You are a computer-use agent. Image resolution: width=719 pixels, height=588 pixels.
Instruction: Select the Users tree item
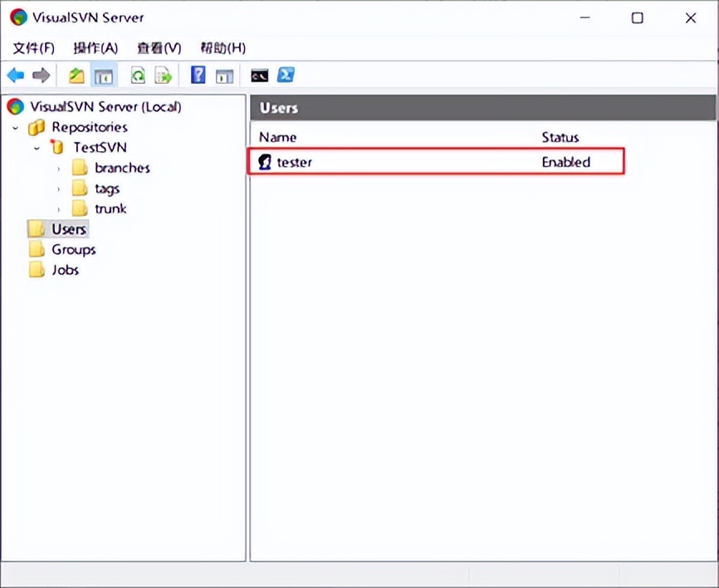(x=69, y=229)
